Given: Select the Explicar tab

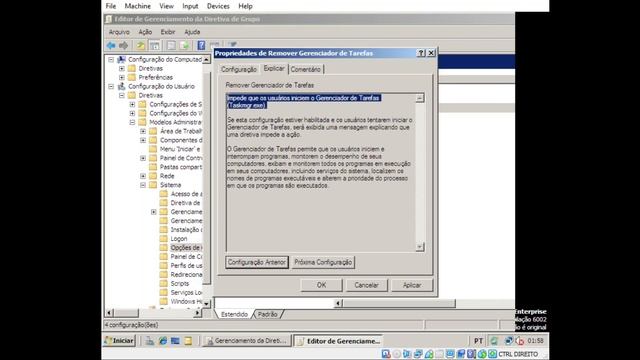Looking at the screenshot, I should 274,69.
